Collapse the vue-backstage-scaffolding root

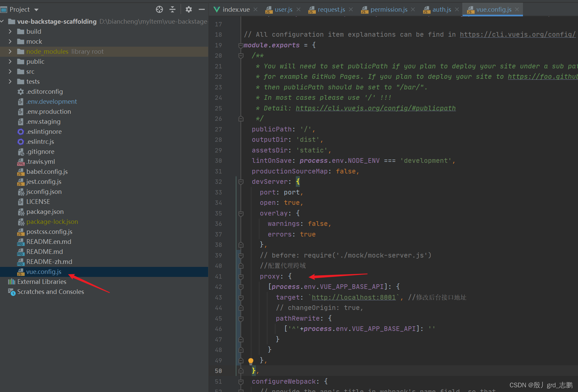pyautogui.click(x=2, y=21)
